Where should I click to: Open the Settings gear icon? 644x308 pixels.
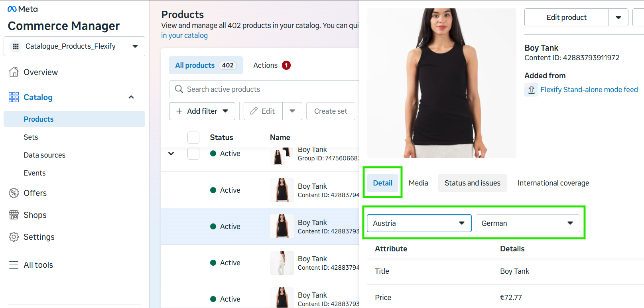[14, 237]
